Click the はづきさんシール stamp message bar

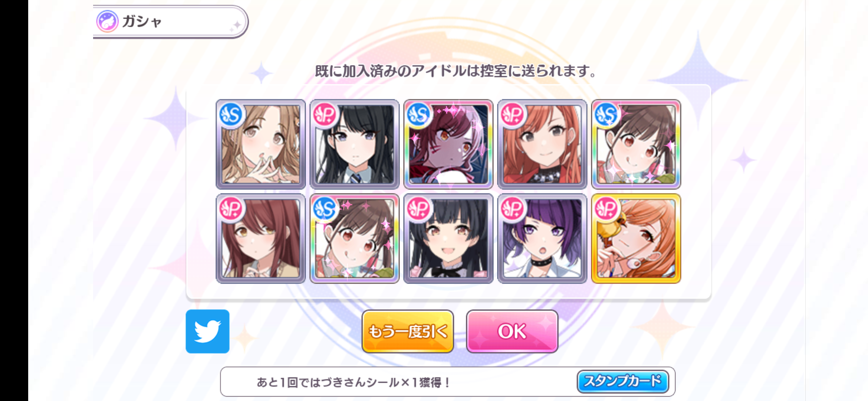448,382
